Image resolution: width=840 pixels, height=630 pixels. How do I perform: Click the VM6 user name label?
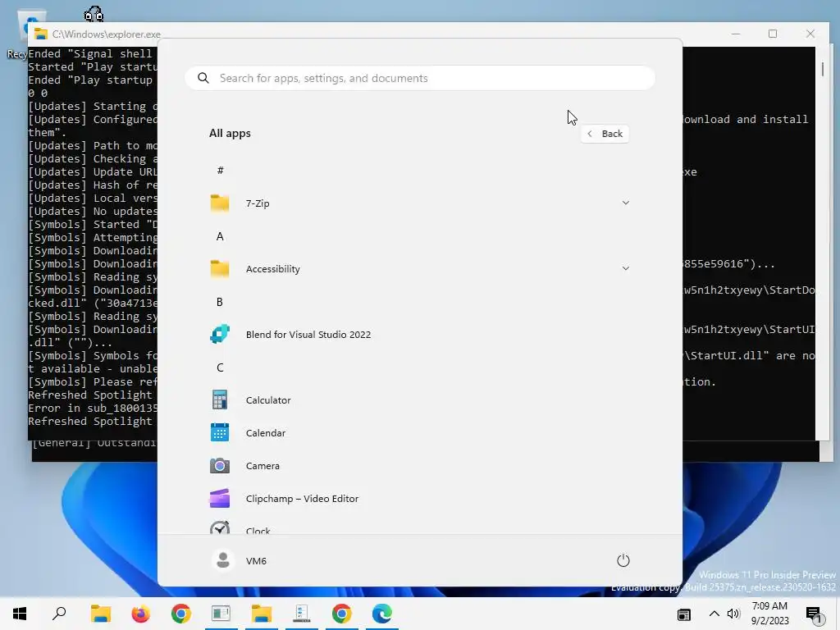256,561
